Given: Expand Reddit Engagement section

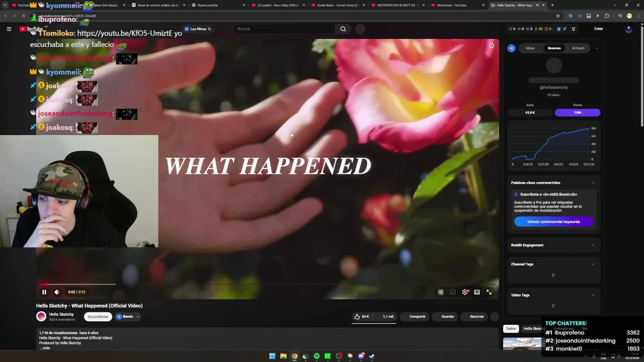Looking at the screenshot, I should tap(593, 245).
